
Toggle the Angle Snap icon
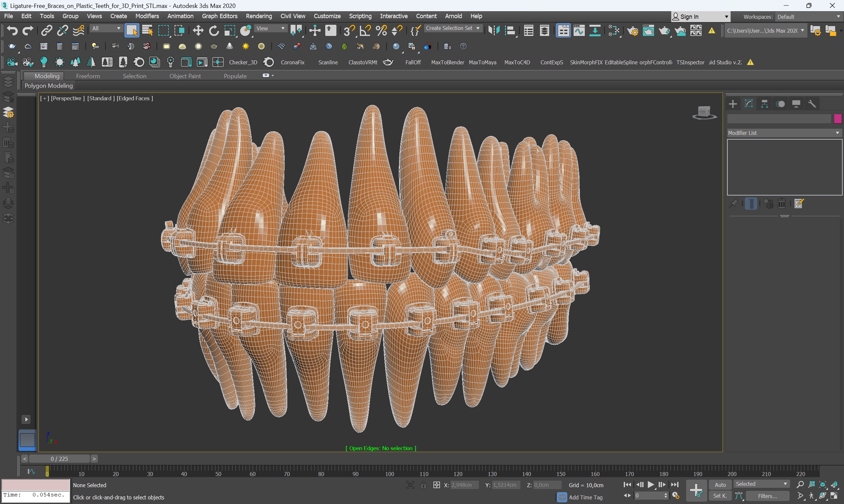click(x=365, y=31)
